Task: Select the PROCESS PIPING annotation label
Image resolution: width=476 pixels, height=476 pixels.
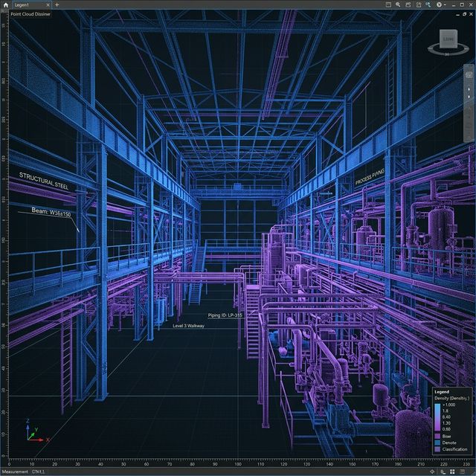Action: coord(370,177)
